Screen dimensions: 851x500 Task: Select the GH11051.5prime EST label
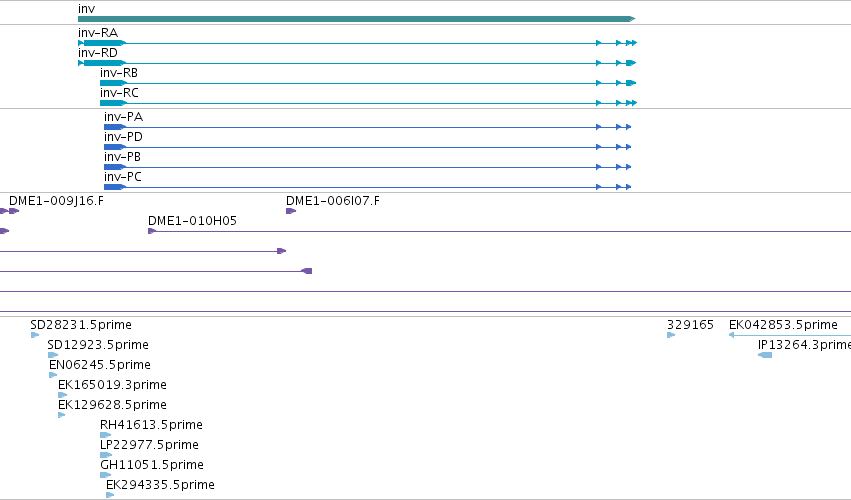(152, 465)
